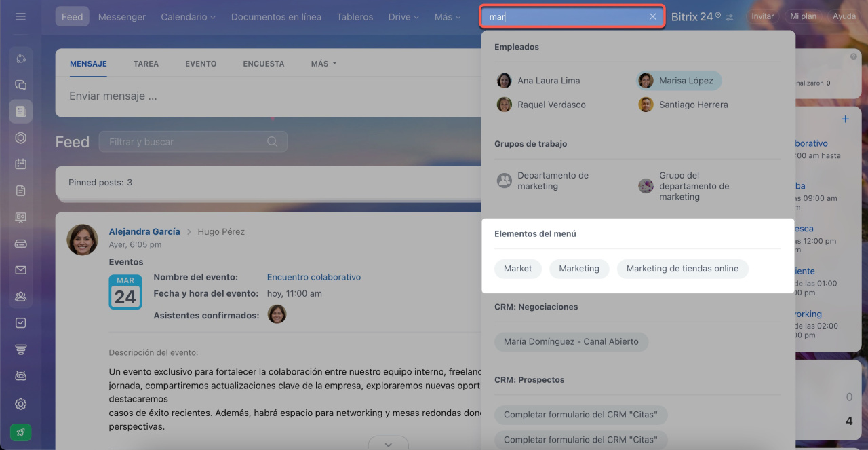Select the Market menu element result

tap(517, 269)
